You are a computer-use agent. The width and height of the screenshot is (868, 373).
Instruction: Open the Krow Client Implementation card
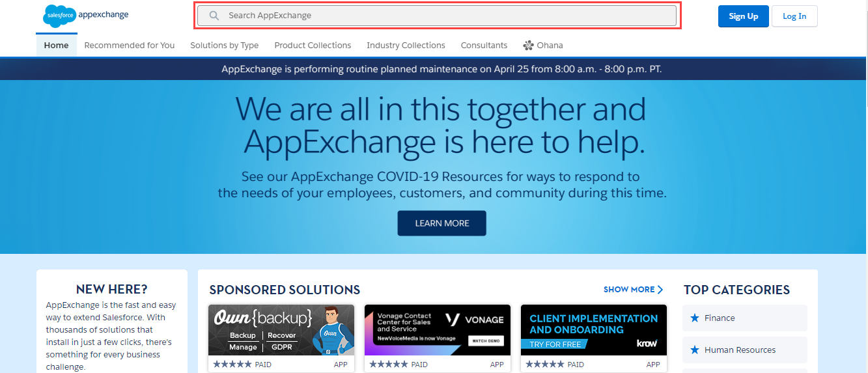(x=594, y=338)
